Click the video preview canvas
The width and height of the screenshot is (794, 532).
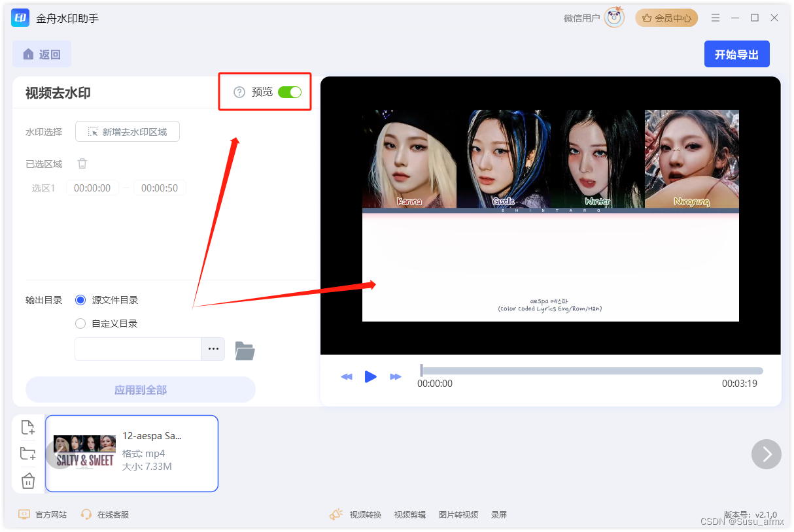tap(551, 216)
